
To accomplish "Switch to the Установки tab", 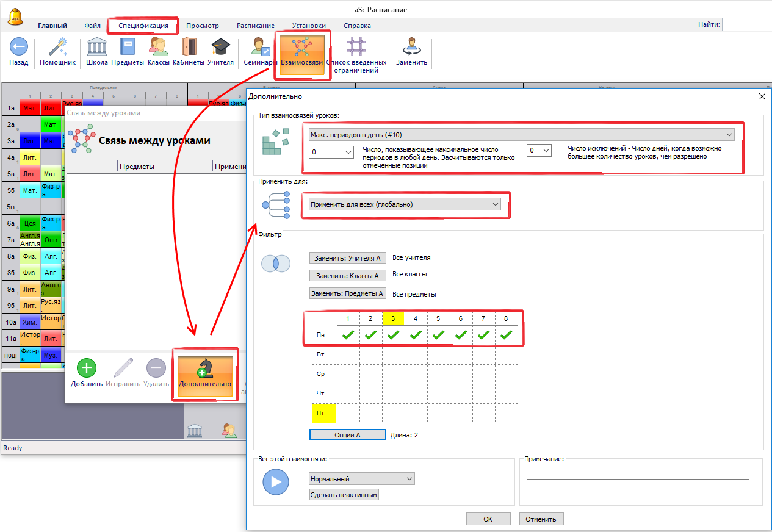I will [x=308, y=26].
